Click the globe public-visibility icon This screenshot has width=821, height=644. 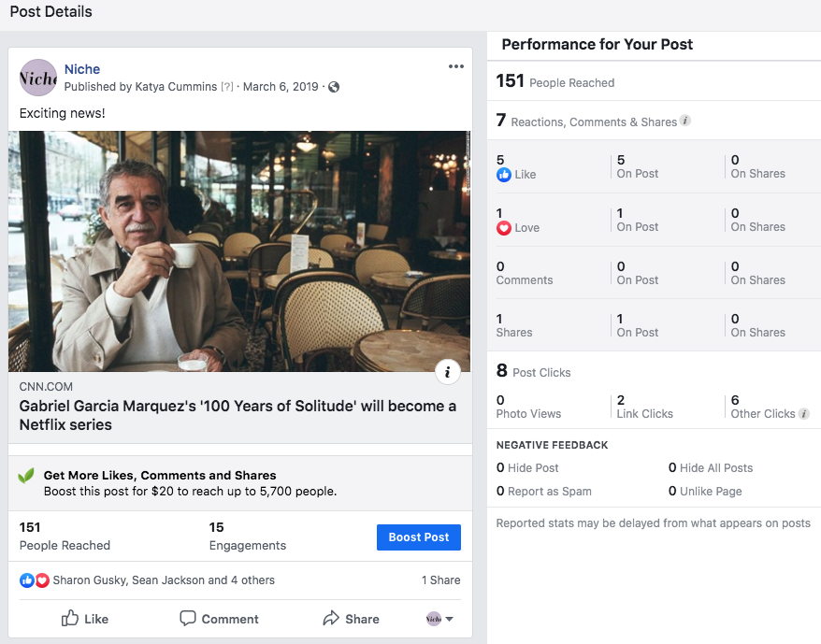click(x=334, y=87)
